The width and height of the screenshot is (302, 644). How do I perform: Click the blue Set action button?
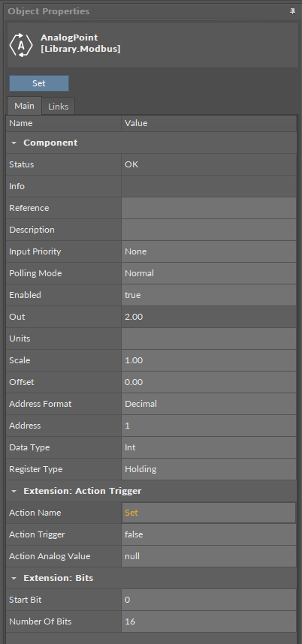click(39, 83)
